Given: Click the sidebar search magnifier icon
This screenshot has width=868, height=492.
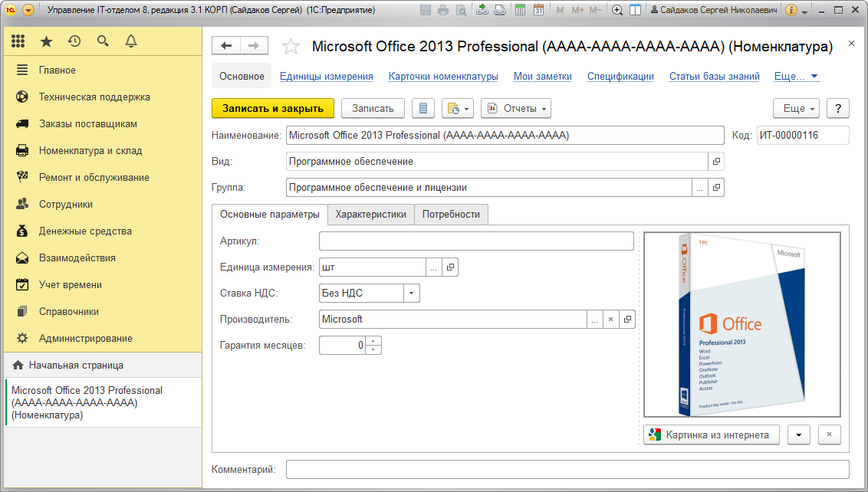Looking at the screenshot, I should (103, 41).
